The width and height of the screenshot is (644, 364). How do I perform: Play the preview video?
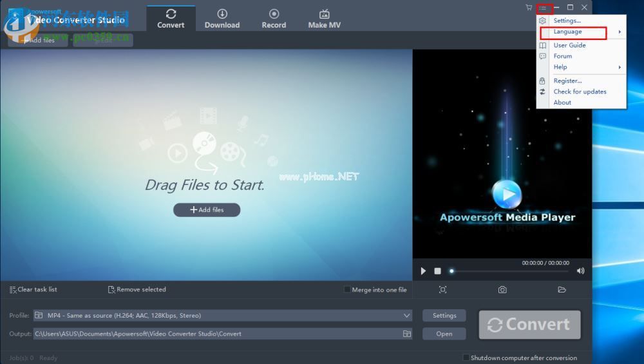(423, 271)
